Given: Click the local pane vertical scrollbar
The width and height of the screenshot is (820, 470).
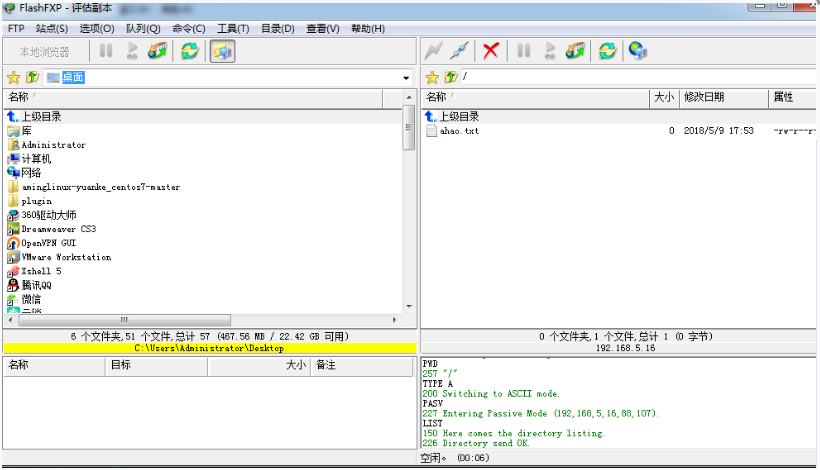Looking at the screenshot, I should 408,130.
